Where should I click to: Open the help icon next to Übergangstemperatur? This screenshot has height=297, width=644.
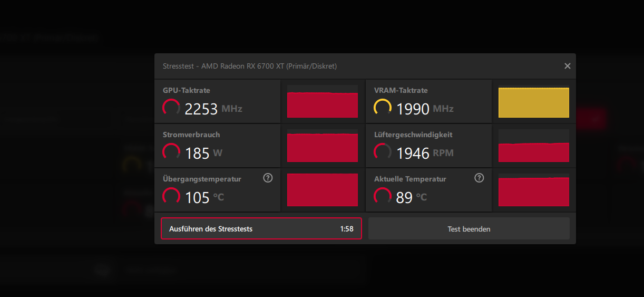[268, 178]
